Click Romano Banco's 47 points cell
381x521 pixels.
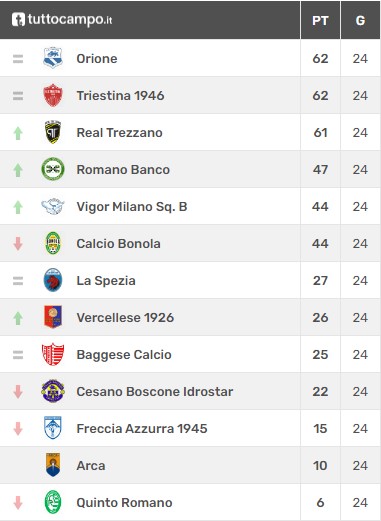click(x=320, y=170)
